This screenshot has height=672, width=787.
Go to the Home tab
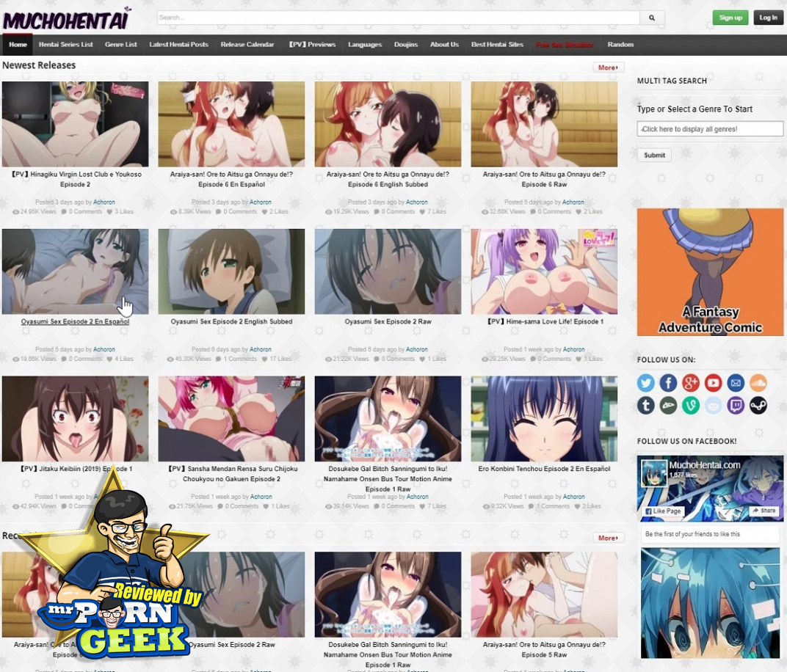point(18,45)
